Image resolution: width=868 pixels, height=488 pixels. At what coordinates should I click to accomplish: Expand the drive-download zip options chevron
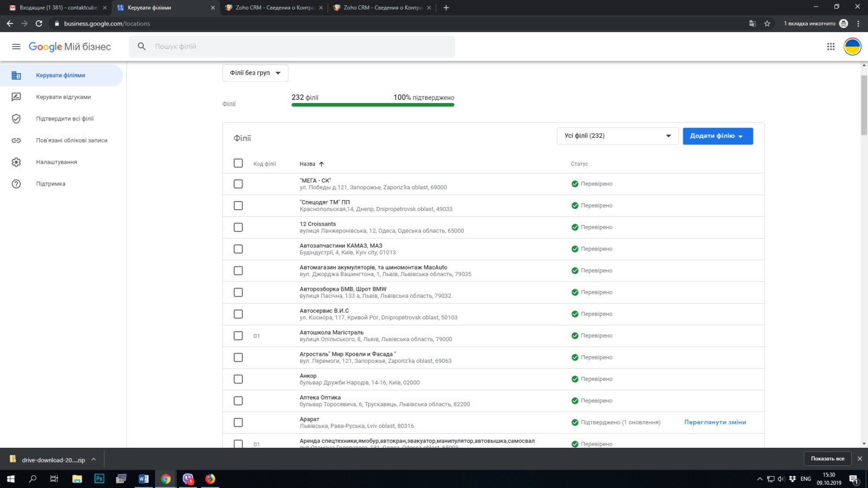[x=93, y=459]
